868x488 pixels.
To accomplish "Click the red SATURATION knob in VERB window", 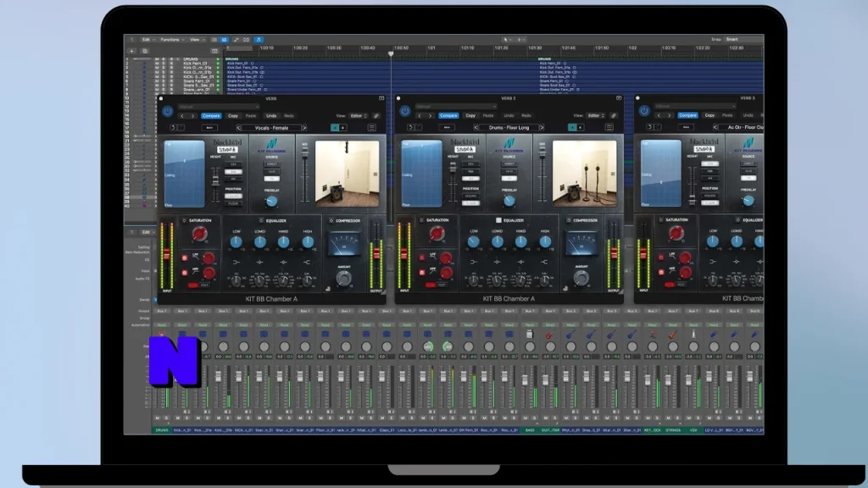I will pos(199,234).
